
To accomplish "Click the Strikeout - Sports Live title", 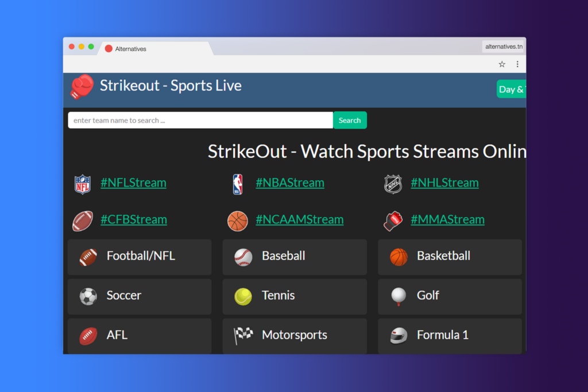I will pyautogui.click(x=171, y=86).
